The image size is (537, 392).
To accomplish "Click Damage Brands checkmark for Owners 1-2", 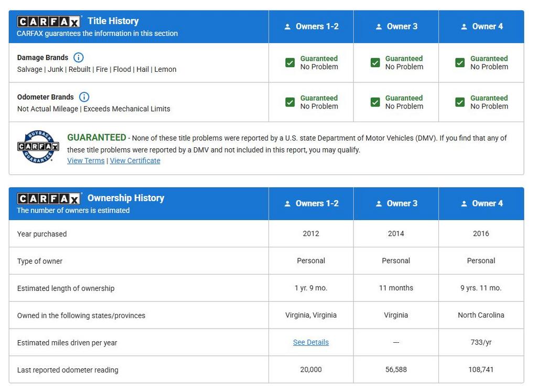I will coord(290,63).
